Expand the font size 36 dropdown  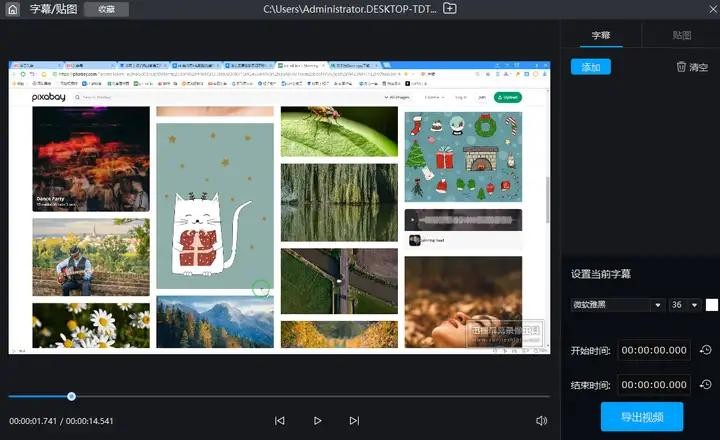click(x=685, y=305)
